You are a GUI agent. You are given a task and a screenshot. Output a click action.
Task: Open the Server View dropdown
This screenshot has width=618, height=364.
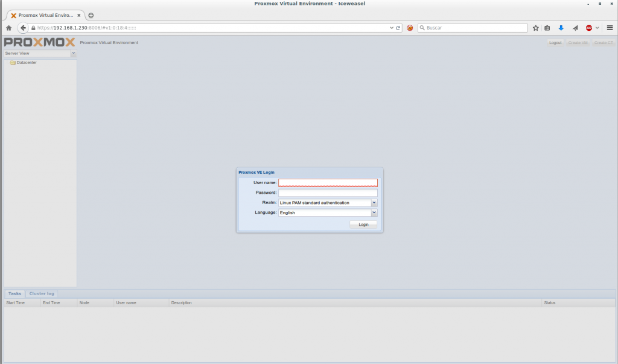73,53
